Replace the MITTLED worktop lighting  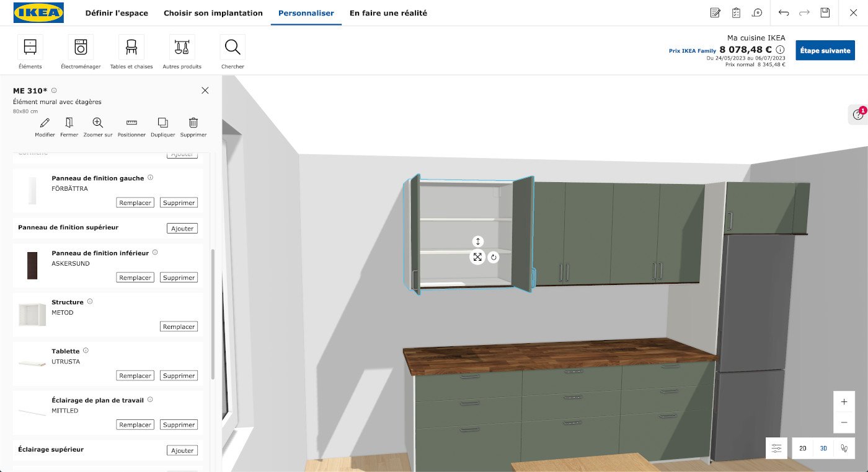(x=135, y=424)
